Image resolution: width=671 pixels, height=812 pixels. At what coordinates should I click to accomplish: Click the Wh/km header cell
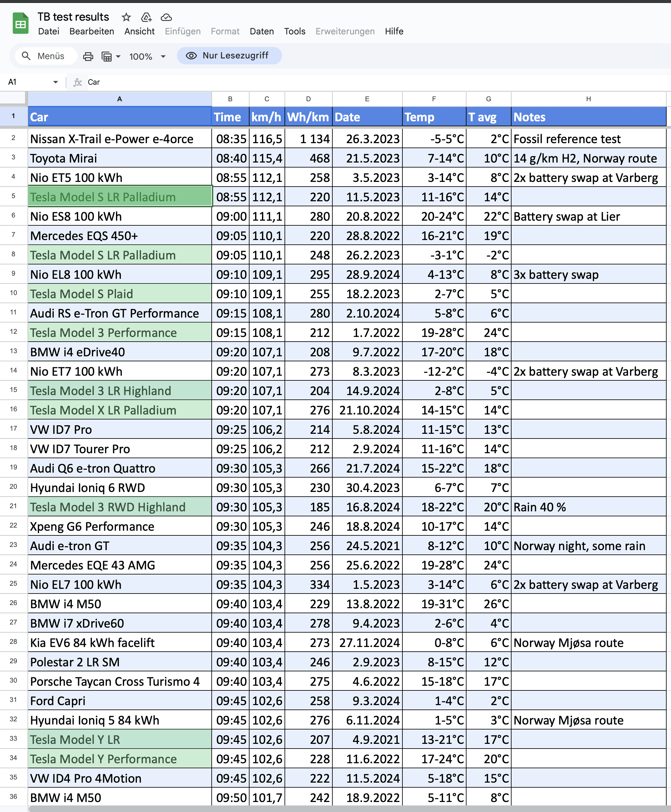point(308,117)
